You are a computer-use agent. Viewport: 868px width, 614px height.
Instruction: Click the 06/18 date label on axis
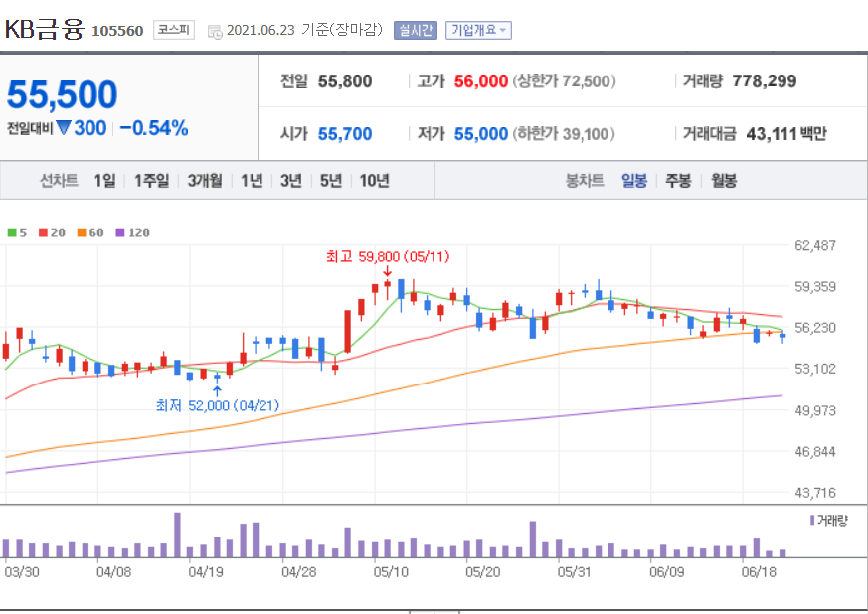tap(759, 572)
